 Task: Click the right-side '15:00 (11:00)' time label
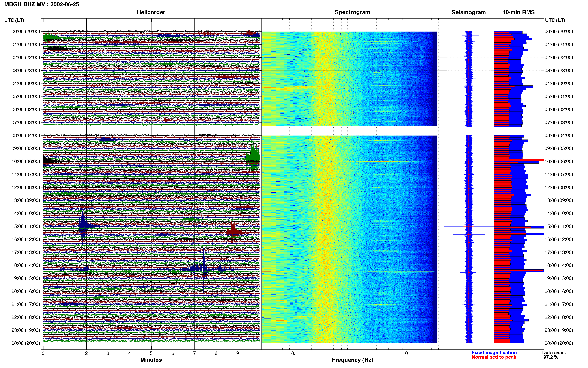click(x=559, y=226)
